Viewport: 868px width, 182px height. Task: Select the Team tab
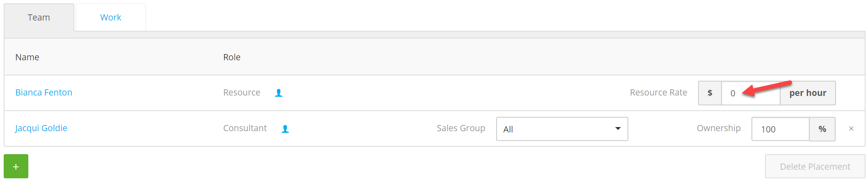(39, 18)
